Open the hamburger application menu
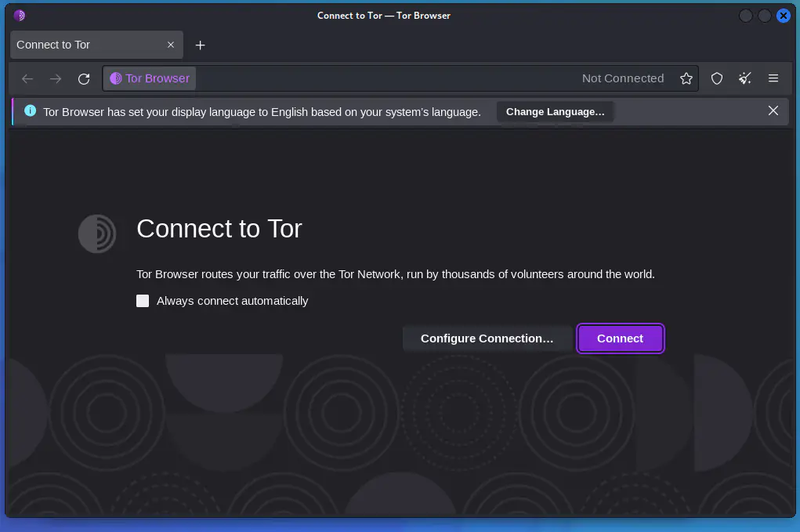Screen dimensions: 800x532 [x=773, y=78]
